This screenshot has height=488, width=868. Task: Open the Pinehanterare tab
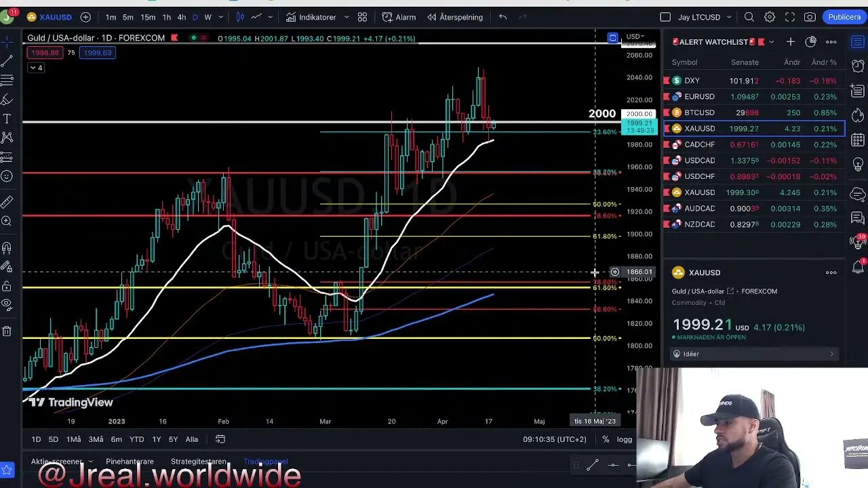[x=130, y=462]
